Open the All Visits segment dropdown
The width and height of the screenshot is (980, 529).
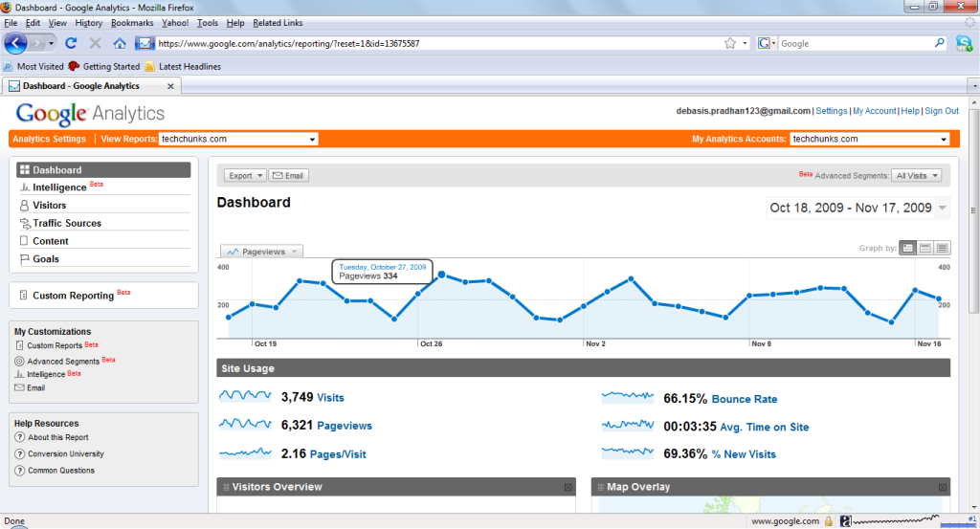coord(916,175)
